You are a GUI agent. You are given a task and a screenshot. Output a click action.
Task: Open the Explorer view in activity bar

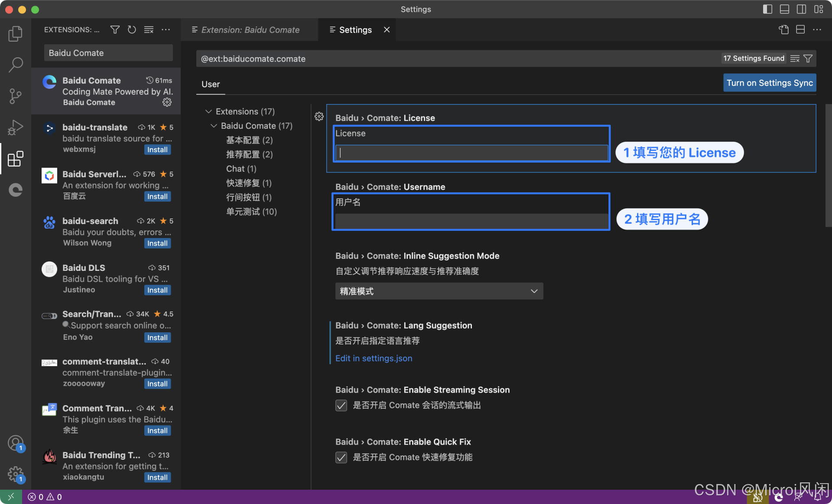click(16, 34)
